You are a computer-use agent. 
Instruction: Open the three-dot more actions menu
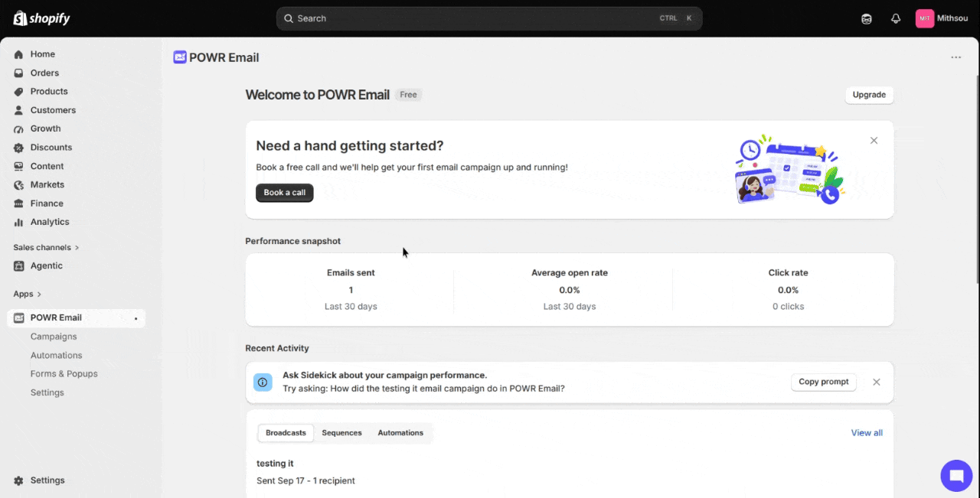coord(955,57)
